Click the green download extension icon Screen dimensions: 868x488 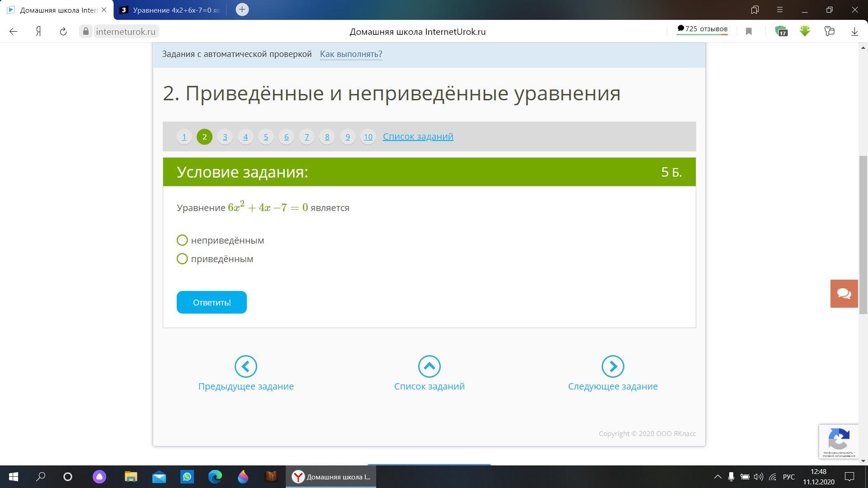tap(805, 31)
